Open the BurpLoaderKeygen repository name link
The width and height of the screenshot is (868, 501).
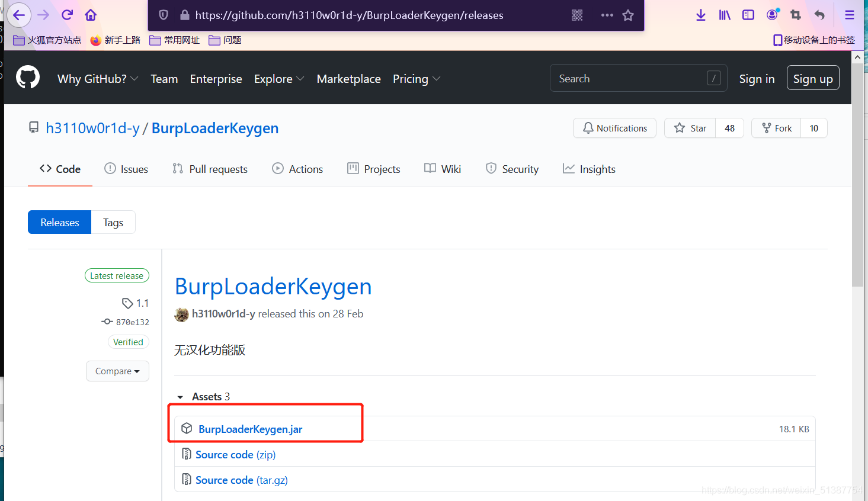click(x=215, y=128)
